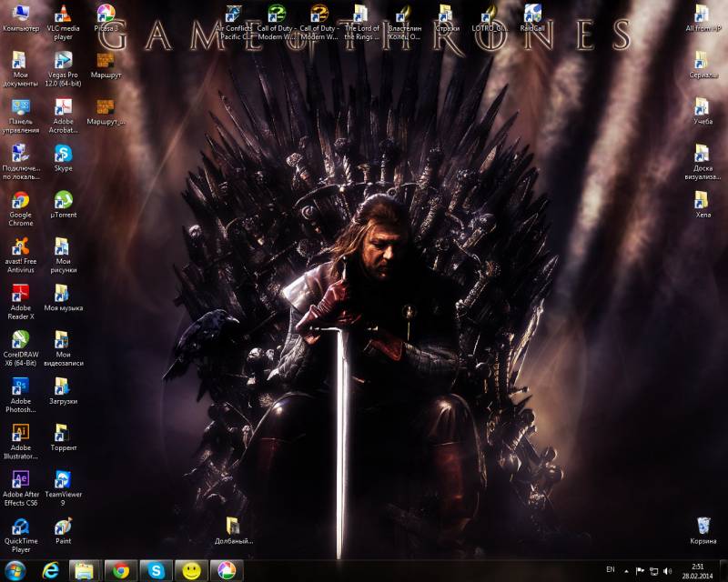728x582 pixels.
Task: Select the Долбаный... folder on desktop
Action: click(x=234, y=531)
